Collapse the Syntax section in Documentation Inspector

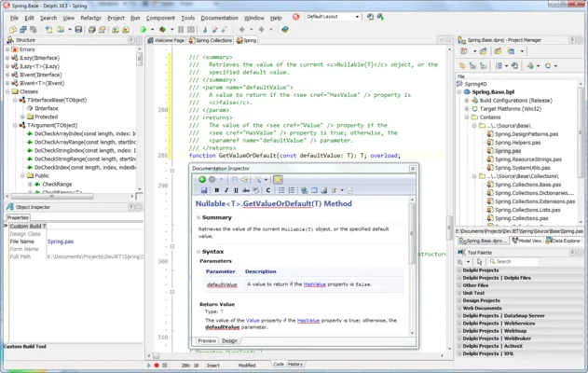[198, 252]
